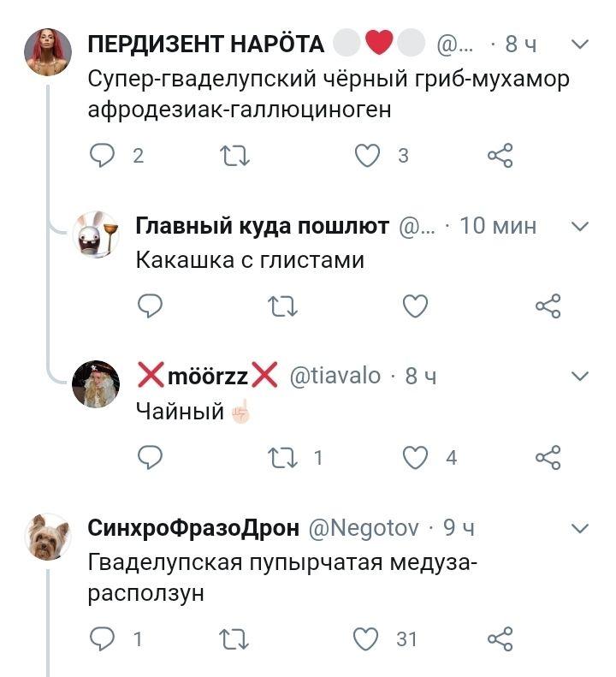Open options chevron on ПЕРДИЗЕНТ НАРОТА tweet

tap(579, 44)
